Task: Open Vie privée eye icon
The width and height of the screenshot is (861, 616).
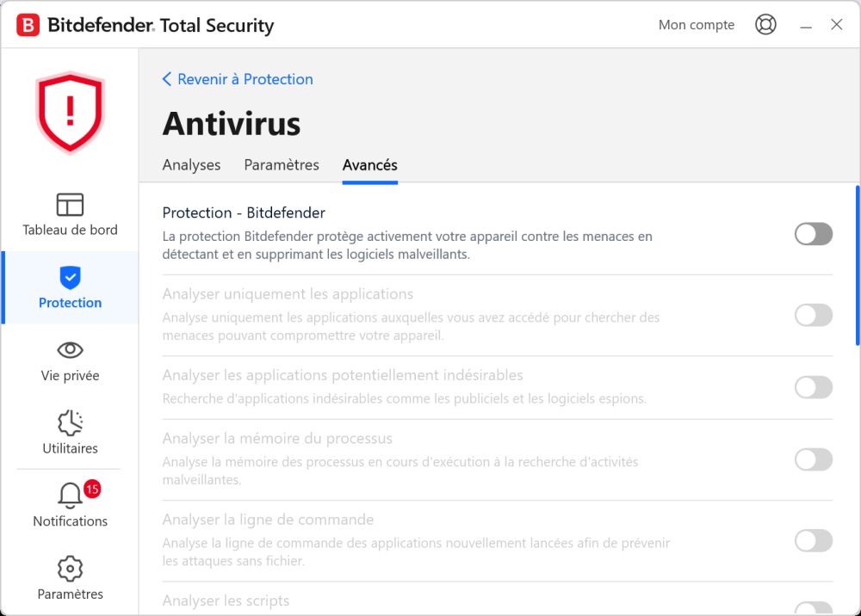Action: tap(70, 350)
